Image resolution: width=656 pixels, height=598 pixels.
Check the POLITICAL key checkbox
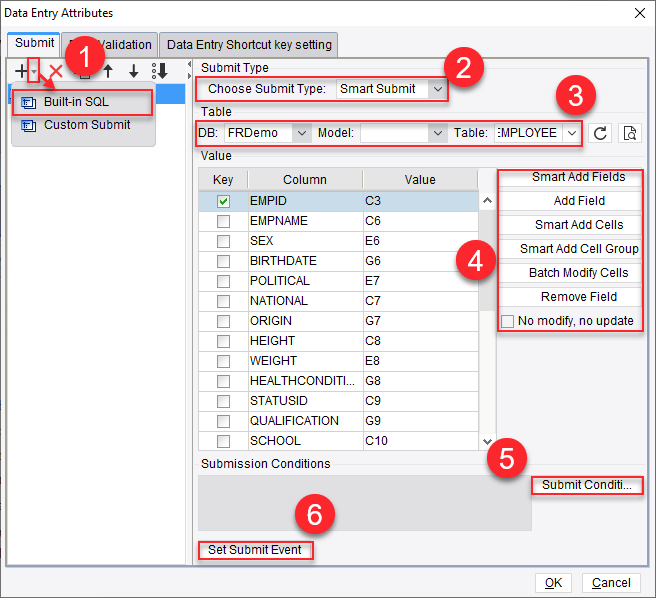[x=223, y=281]
